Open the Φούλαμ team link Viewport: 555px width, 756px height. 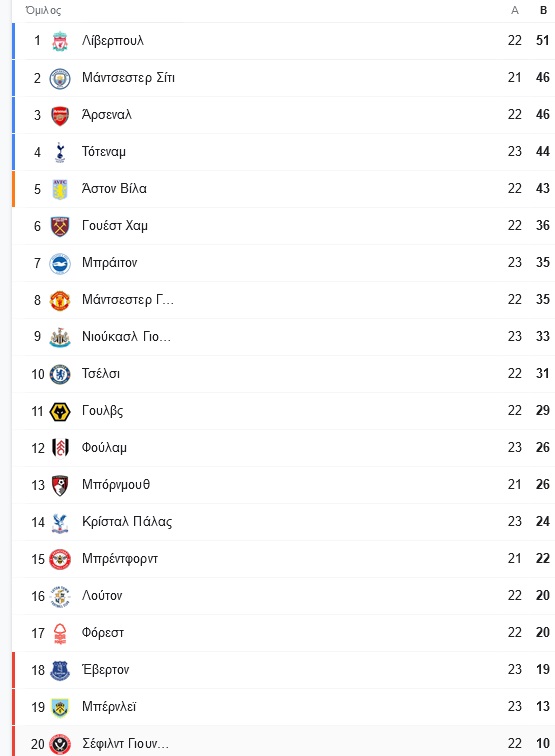104,447
